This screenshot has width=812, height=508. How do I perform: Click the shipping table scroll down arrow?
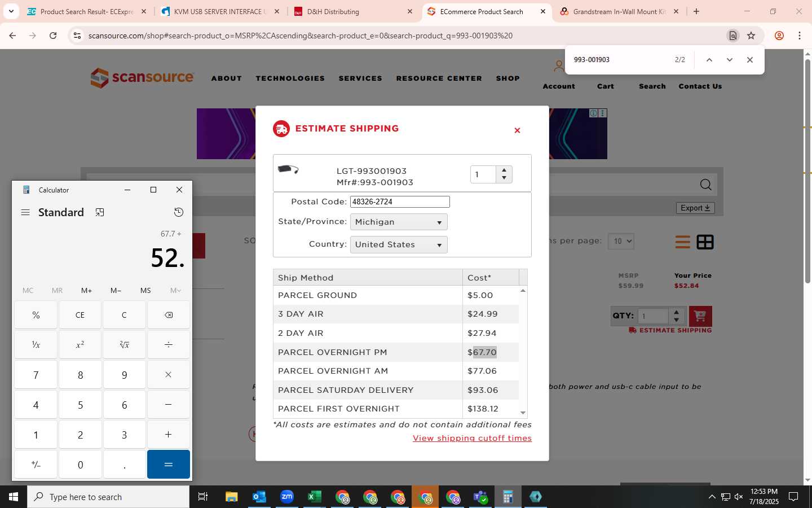click(x=523, y=413)
